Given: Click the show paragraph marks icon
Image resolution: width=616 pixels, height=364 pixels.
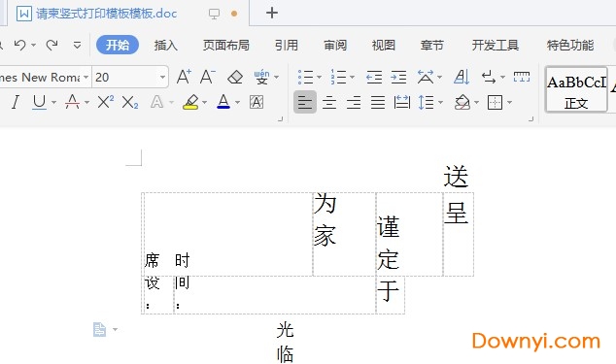Looking at the screenshot, I should [489, 77].
